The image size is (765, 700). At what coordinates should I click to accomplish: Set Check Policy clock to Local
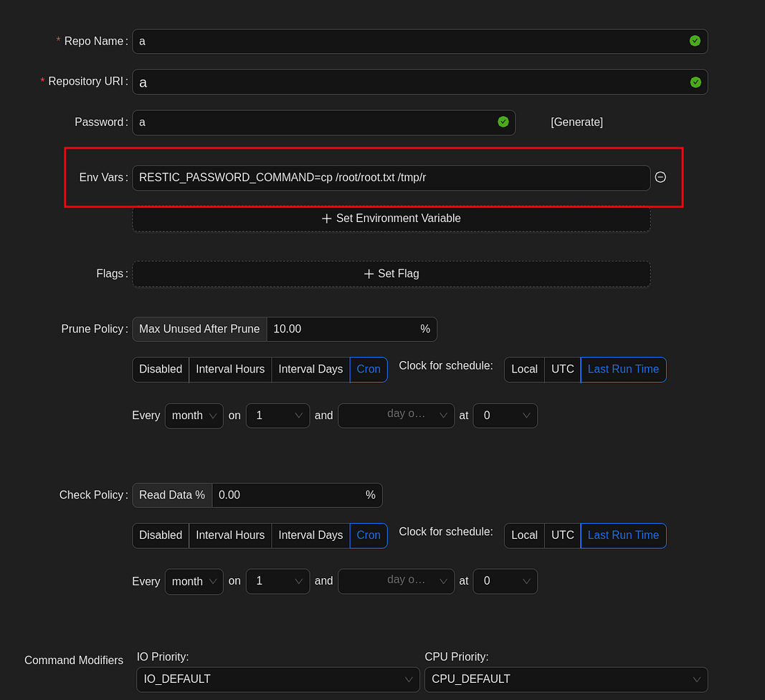coord(525,535)
